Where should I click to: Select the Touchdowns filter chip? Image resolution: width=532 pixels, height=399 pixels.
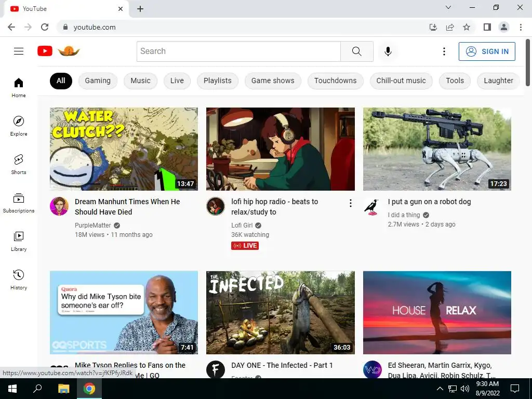(335, 81)
